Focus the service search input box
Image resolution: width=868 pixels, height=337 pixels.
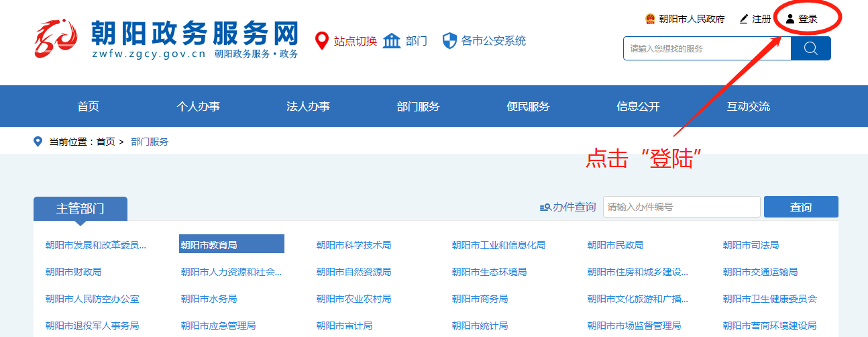coord(706,48)
